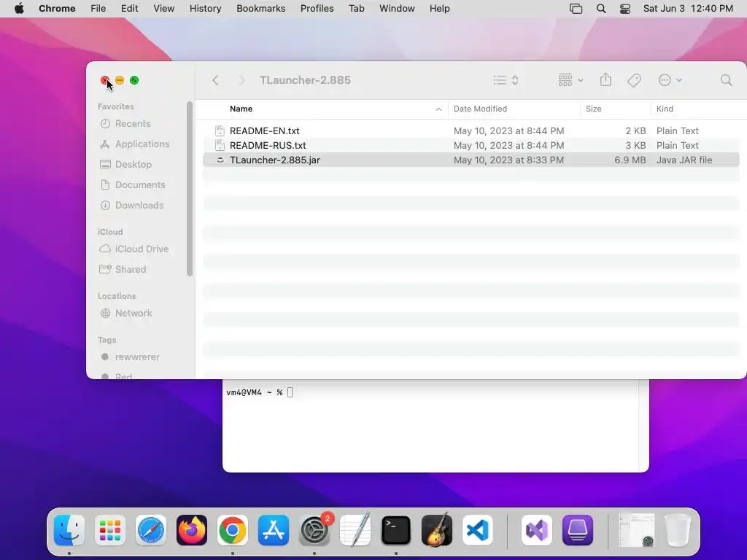
Task: Click the Finder sidebar scrollbar
Action: [189, 189]
